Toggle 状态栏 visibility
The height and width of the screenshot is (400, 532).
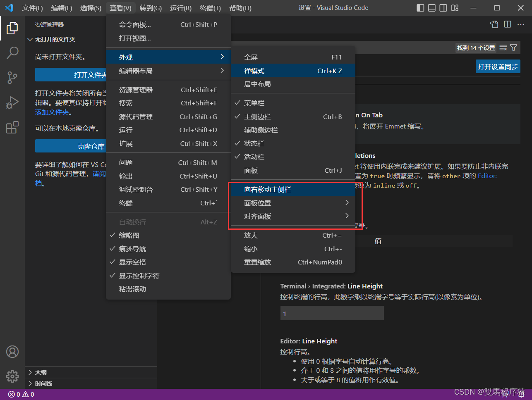click(x=293, y=143)
